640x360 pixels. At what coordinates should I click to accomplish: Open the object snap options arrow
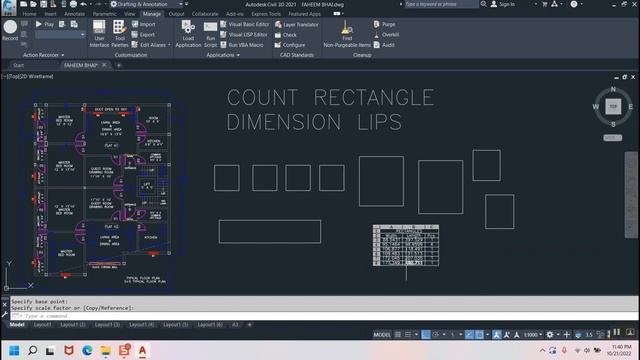click(x=487, y=335)
